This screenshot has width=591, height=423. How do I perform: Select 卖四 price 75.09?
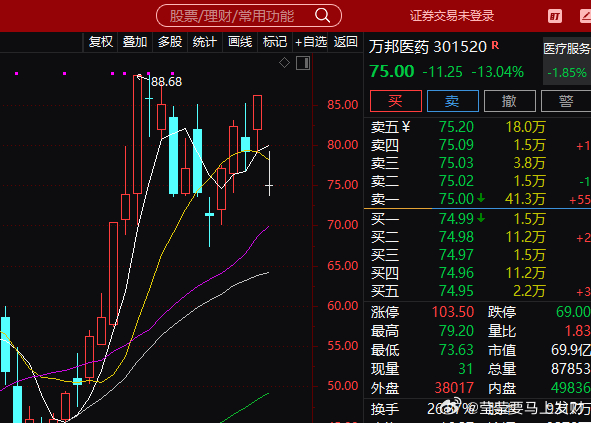(x=456, y=145)
